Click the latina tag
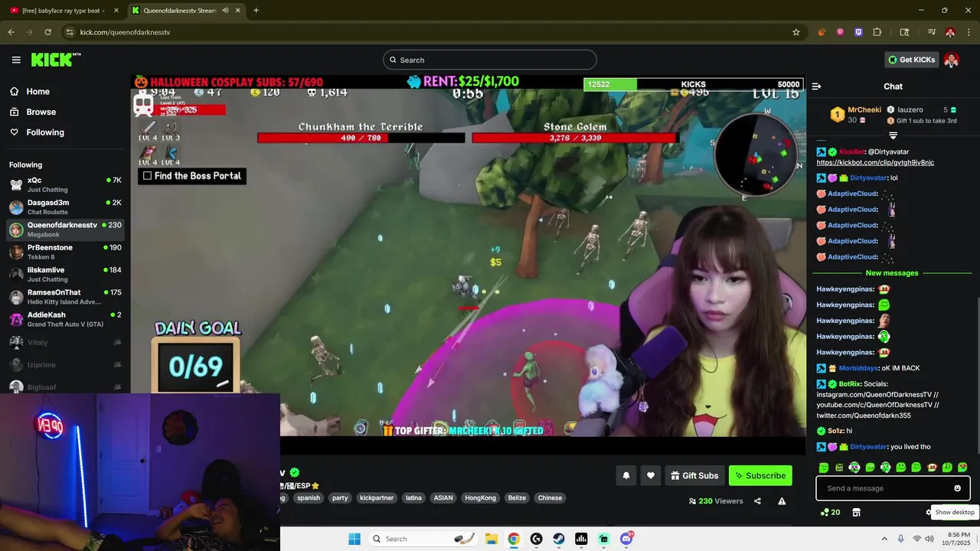 [413, 498]
